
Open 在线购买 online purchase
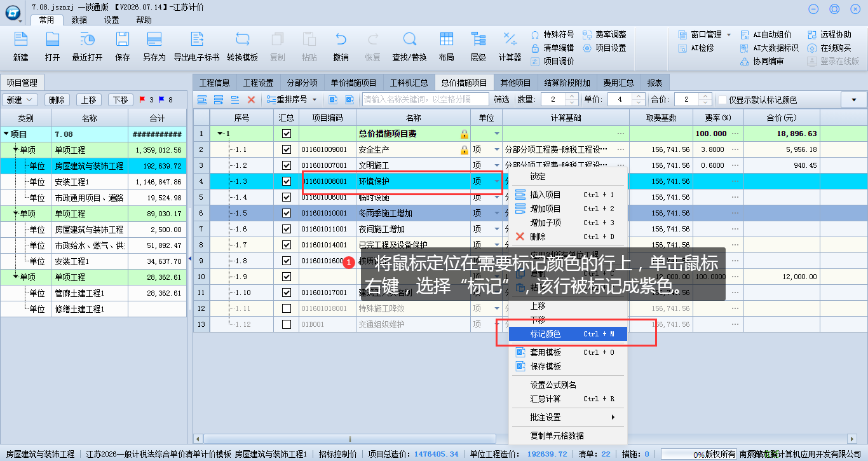click(x=829, y=48)
